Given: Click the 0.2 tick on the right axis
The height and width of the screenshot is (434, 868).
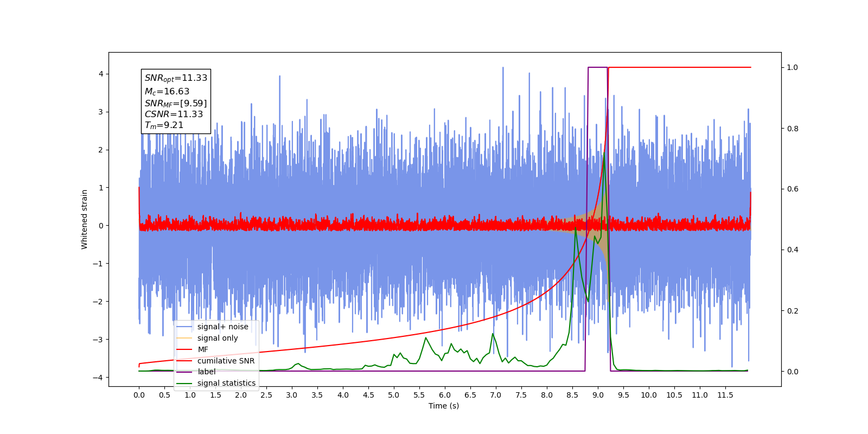Looking at the screenshot, I should 793,311.
